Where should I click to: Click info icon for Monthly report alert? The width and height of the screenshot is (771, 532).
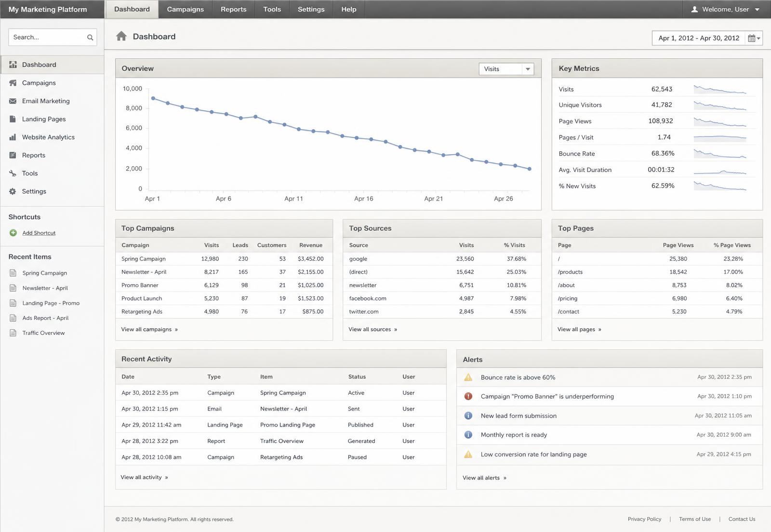(468, 435)
